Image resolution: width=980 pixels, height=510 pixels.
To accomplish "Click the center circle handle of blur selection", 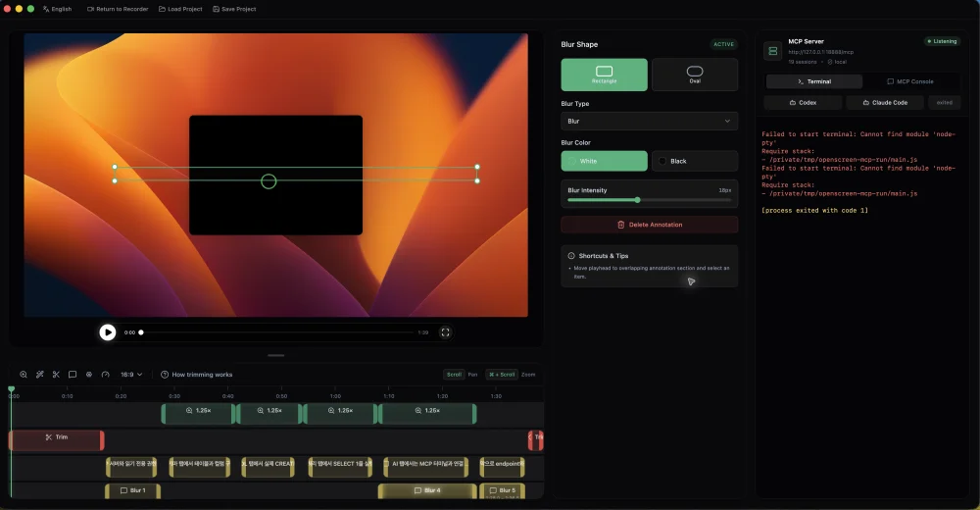I will (x=269, y=181).
